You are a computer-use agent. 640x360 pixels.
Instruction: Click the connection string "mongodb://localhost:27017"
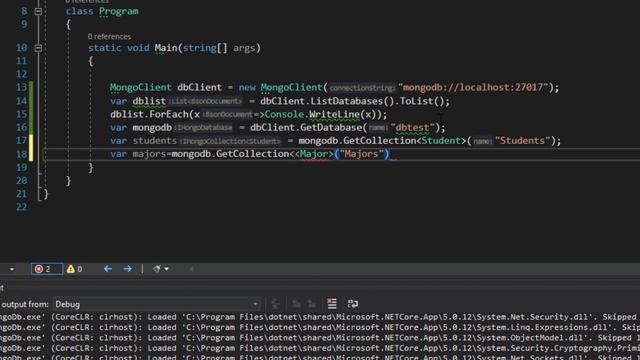(473, 87)
